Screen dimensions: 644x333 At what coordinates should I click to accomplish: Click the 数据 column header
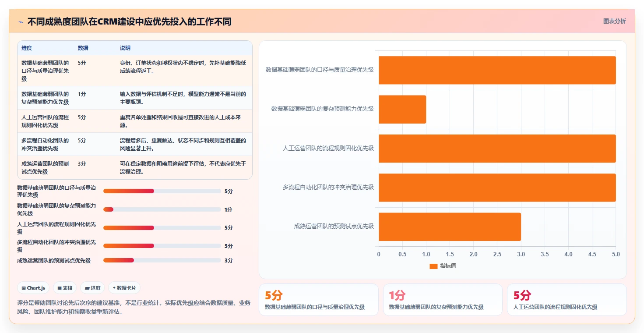(83, 48)
